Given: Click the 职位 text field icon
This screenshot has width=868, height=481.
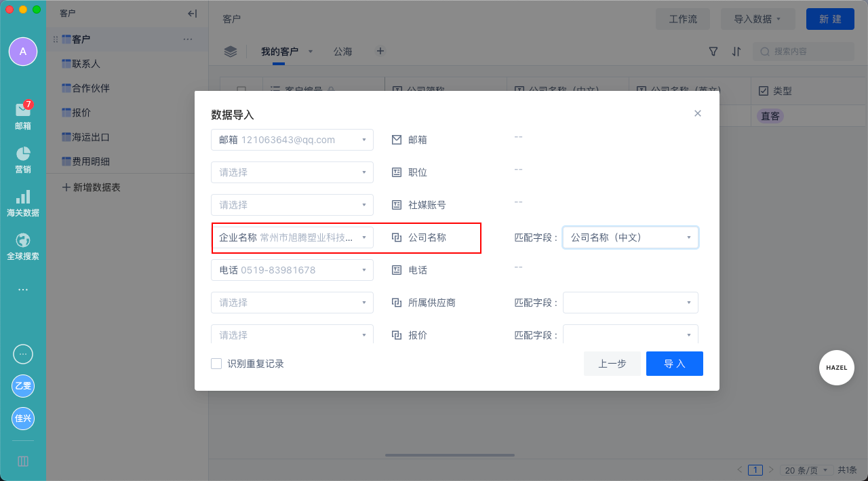Looking at the screenshot, I should pos(397,172).
